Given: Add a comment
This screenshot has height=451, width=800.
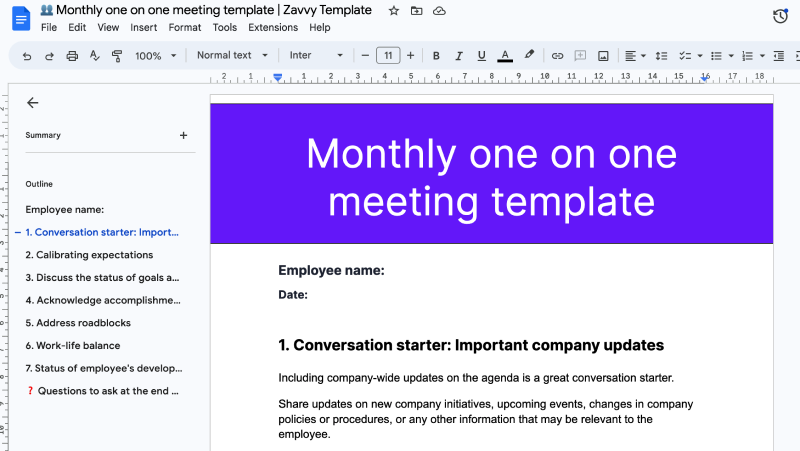Looking at the screenshot, I should (580, 56).
